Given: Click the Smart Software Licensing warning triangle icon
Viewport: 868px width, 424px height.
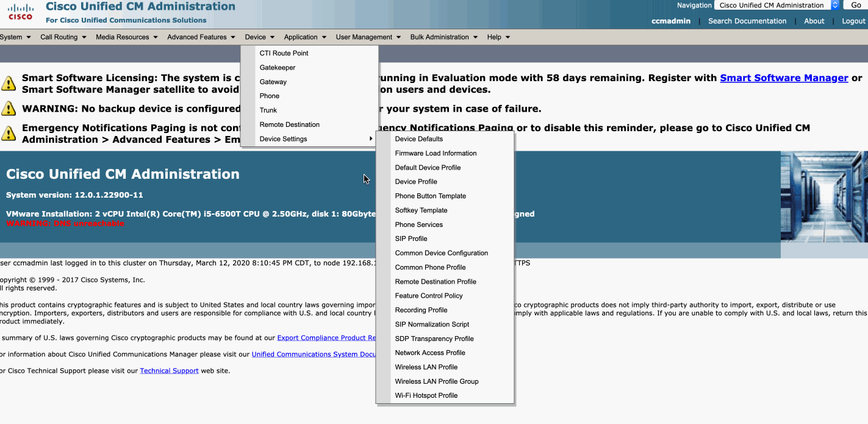Looking at the screenshot, I should [x=9, y=82].
